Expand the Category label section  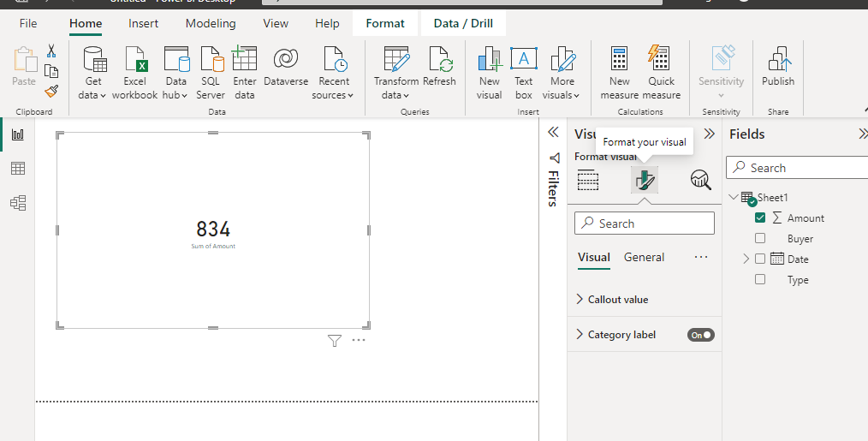coord(580,334)
